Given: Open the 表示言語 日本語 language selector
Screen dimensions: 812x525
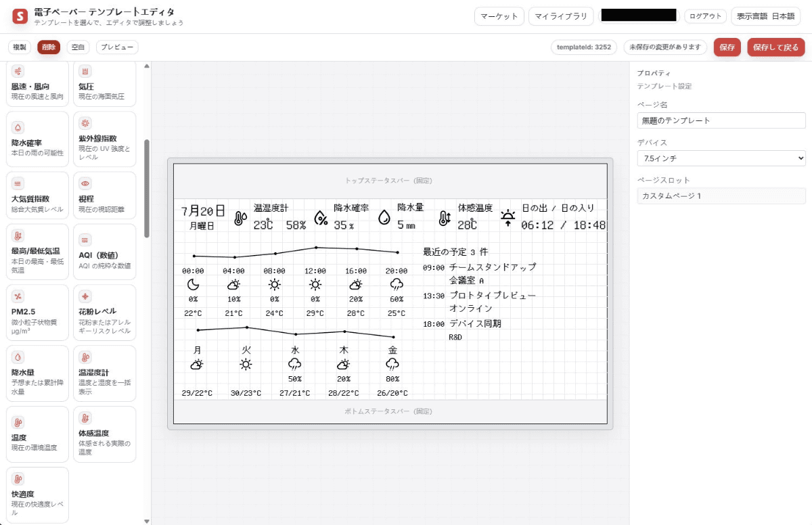Looking at the screenshot, I should 765,16.
